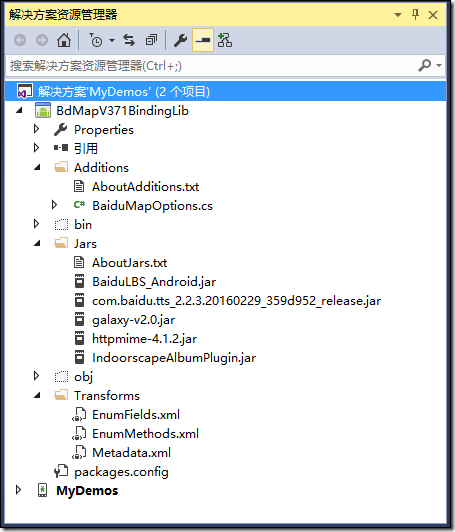The image size is (455, 532).
Task: Select the packages.config file
Action: click(x=121, y=472)
